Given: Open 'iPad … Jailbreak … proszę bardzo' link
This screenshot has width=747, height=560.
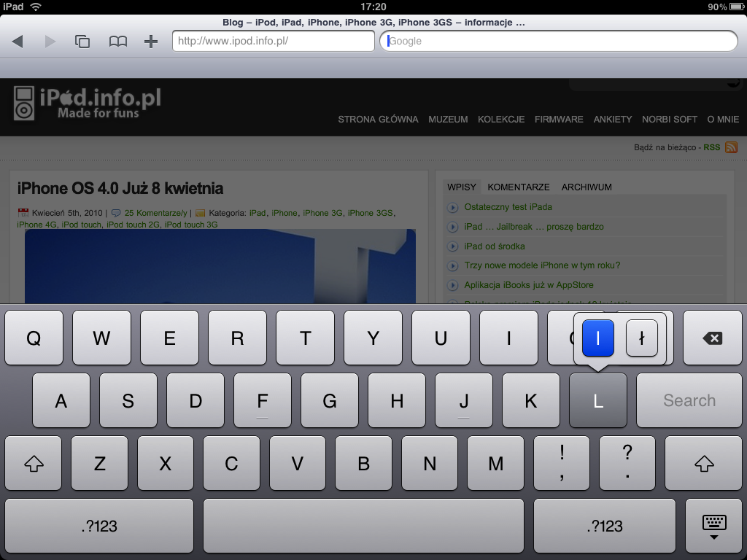Looking at the screenshot, I should pyautogui.click(x=534, y=227).
